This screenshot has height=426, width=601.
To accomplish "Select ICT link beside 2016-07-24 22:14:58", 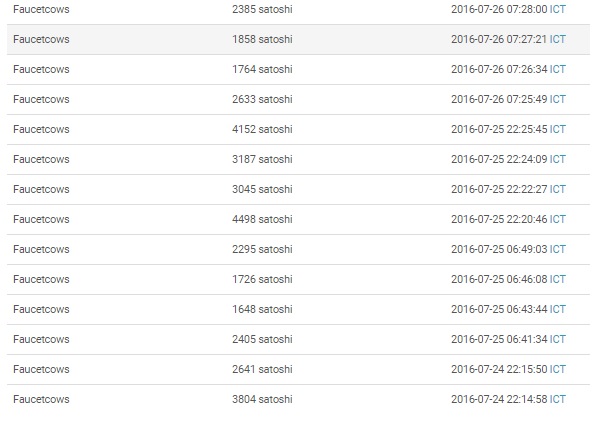I will click(558, 399).
